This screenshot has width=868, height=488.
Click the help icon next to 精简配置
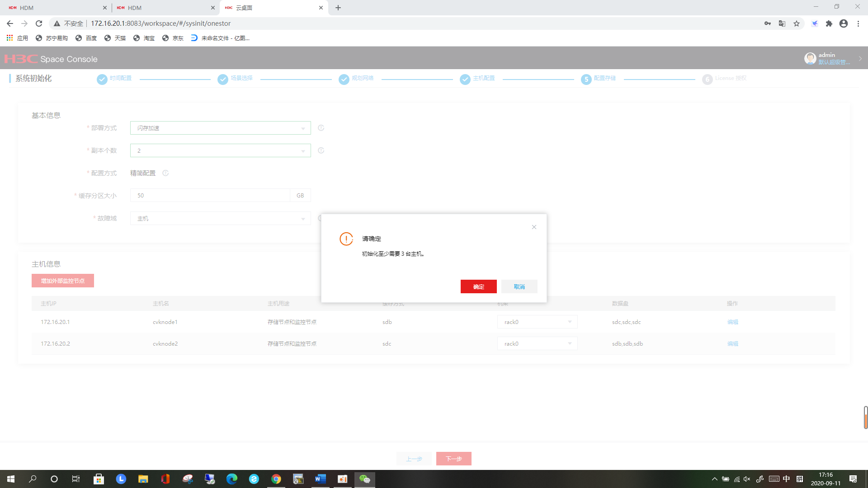pos(165,173)
